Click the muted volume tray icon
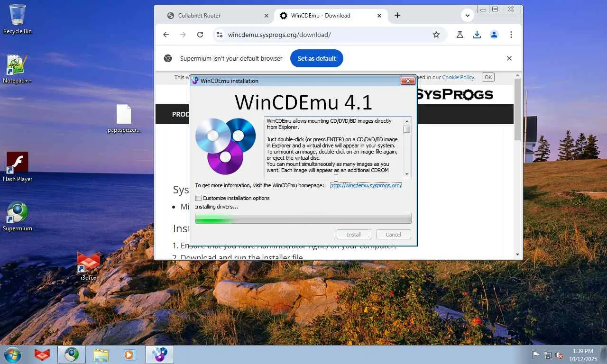This screenshot has width=607, height=364. tap(559, 355)
